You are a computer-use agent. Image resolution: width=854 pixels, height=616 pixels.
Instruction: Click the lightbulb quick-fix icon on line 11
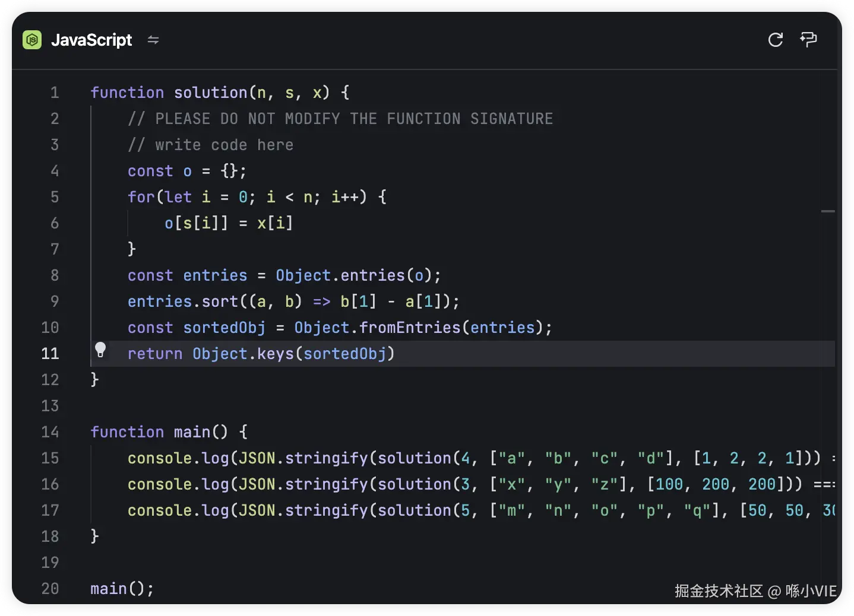[100, 350]
